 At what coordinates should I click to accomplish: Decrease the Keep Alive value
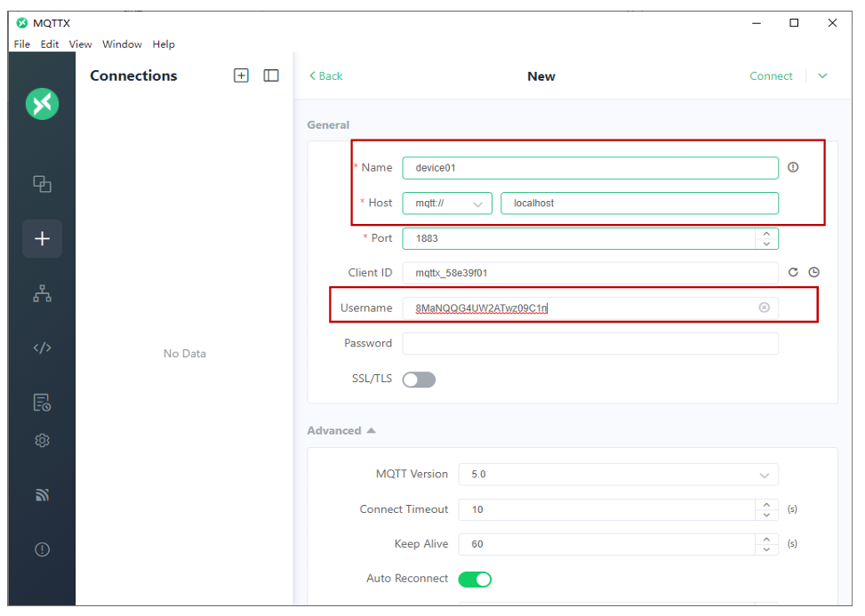click(766, 549)
